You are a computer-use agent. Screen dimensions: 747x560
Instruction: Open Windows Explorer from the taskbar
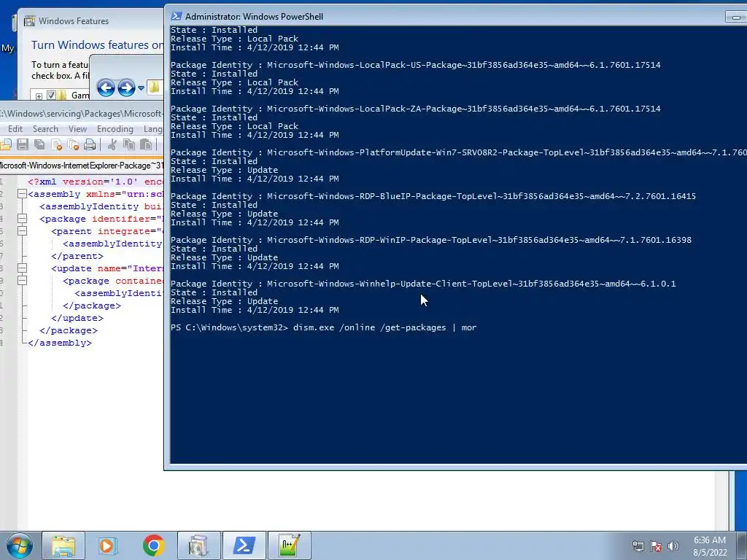pos(63,545)
